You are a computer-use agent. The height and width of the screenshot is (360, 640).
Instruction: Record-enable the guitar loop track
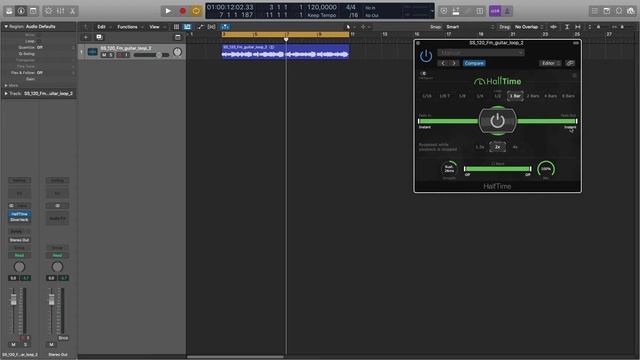coord(120,55)
